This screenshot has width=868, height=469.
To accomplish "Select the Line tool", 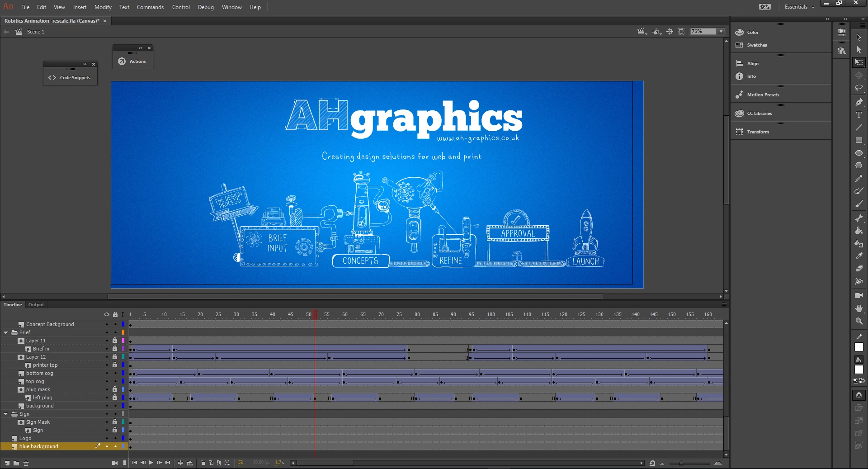I will click(859, 128).
